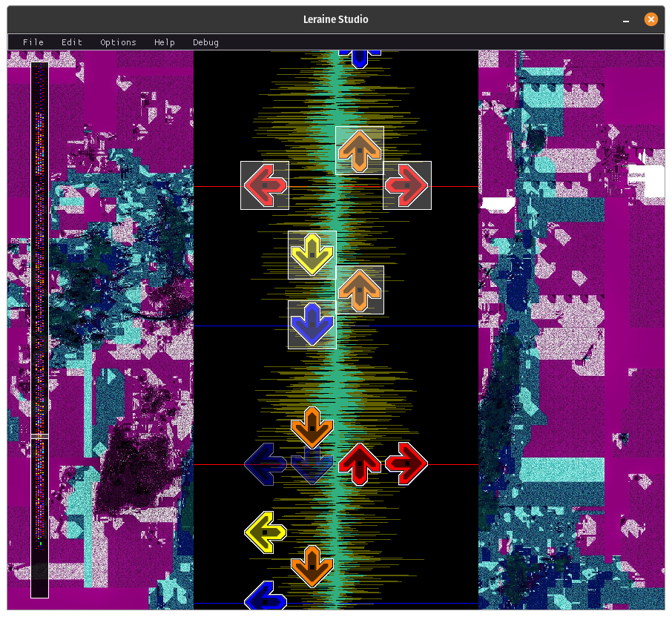
Task: Select the upper highlighted orange up arrow note
Action: 360,151
